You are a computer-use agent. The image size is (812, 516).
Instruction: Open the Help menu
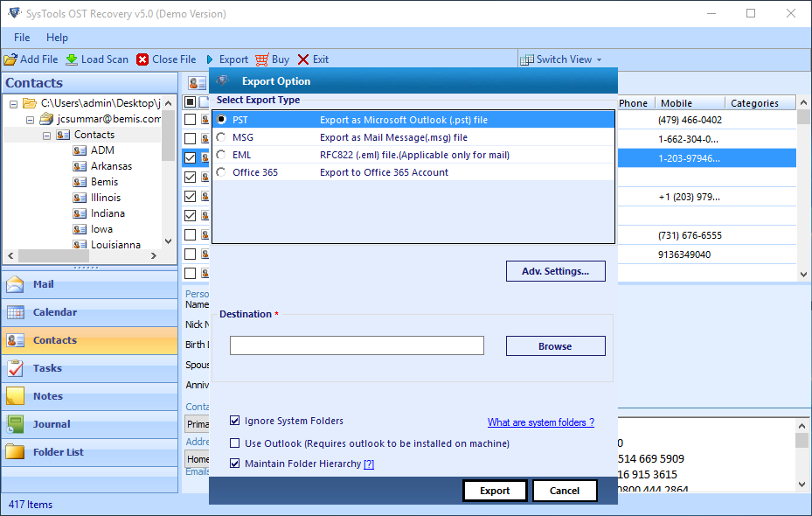[x=57, y=38]
